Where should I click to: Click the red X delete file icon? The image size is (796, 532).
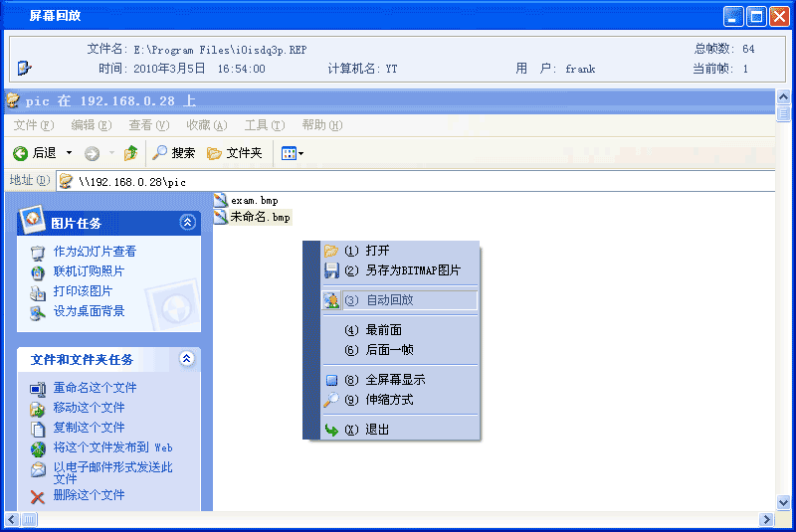(38, 496)
